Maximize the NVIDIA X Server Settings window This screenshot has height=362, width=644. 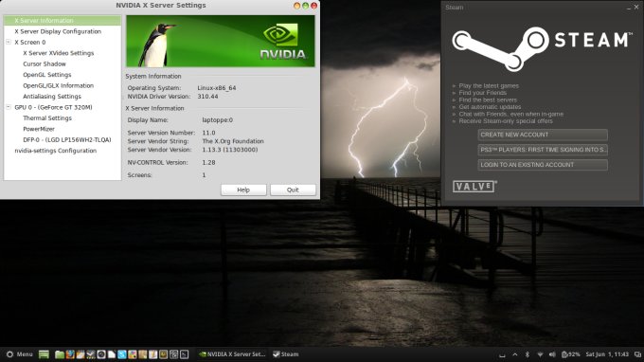click(x=306, y=6)
